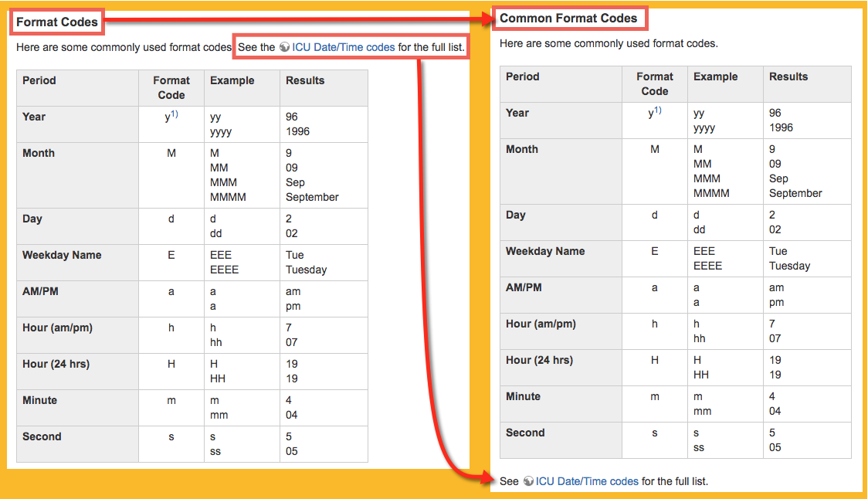Viewport: 868px width, 499px height.
Task: Click the 'Weekday Name' row label in left table
Action: tap(62, 255)
